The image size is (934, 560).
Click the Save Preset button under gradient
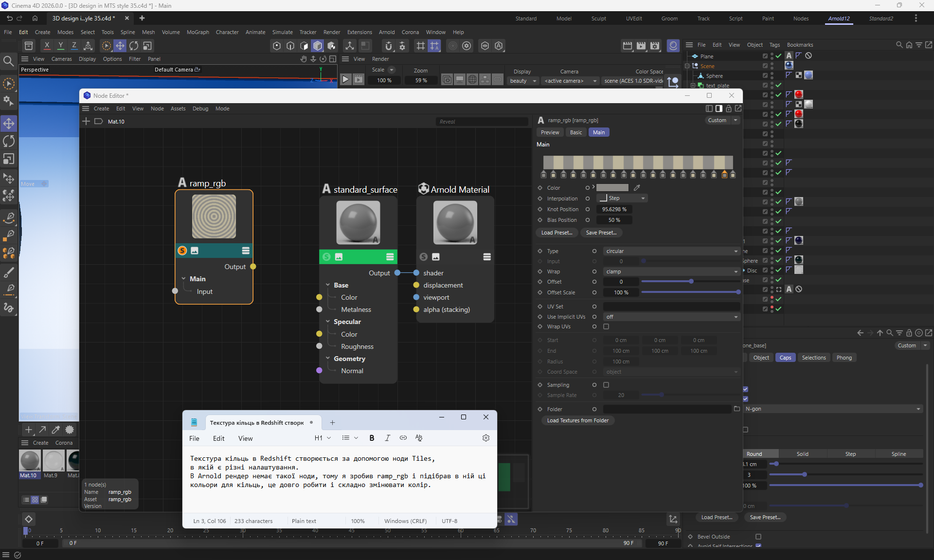pyautogui.click(x=601, y=233)
